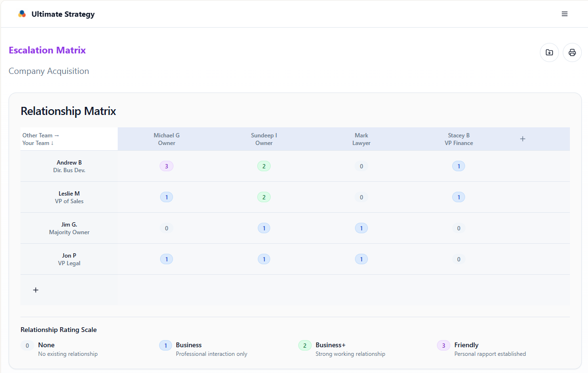Click Jim G. and Michael G rating 0
Screen dimensions: 588x373
click(x=166, y=228)
